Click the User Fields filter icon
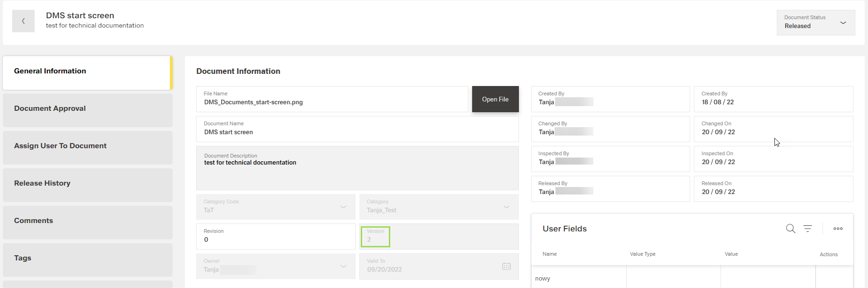 (808, 229)
